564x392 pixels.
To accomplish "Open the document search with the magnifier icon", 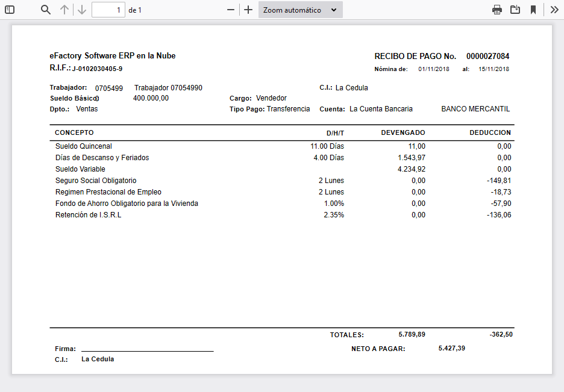I will (x=45, y=9).
